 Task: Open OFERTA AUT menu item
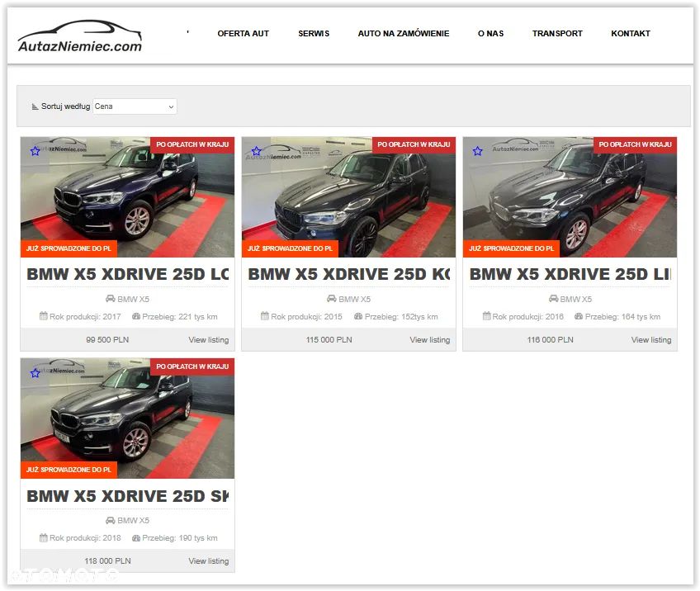click(x=244, y=34)
